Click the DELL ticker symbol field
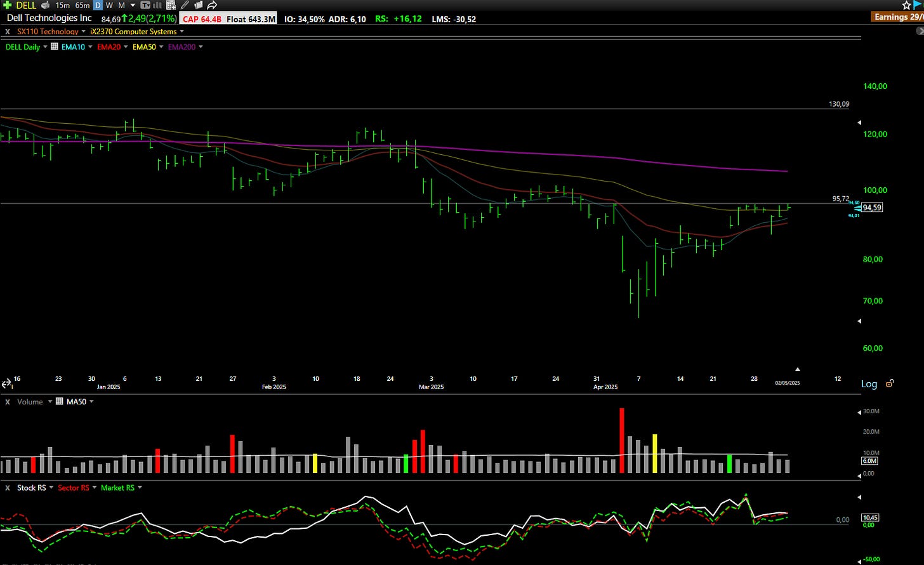Viewport: 924px width, 565px height. [x=26, y=5]
